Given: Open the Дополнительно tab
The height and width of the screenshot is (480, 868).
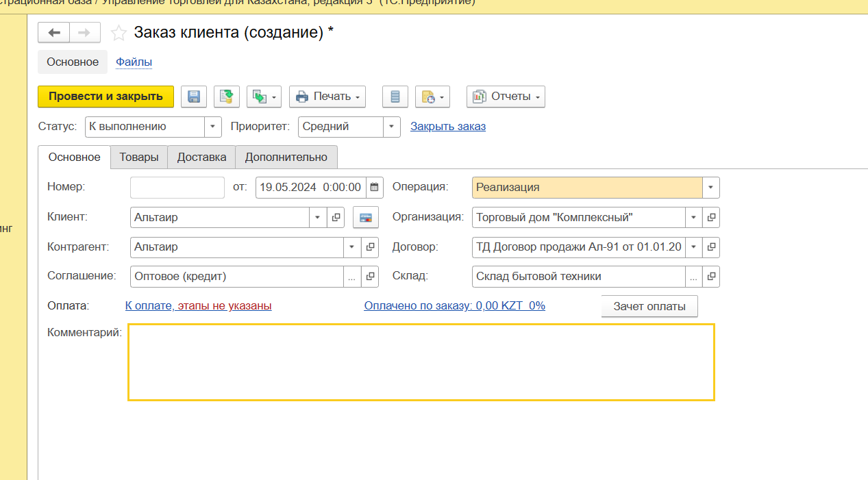Looking at the screenshot, I should point(286,157).
